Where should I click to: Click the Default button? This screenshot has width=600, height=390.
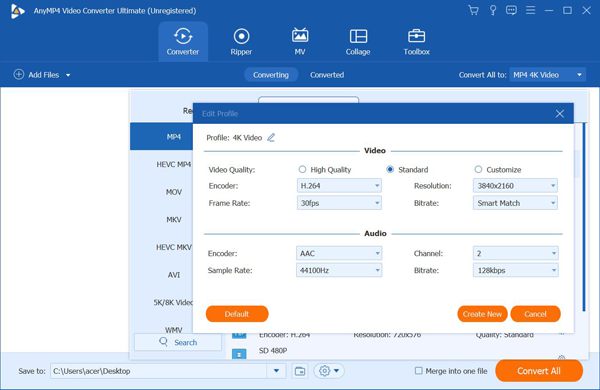(237, 314)
